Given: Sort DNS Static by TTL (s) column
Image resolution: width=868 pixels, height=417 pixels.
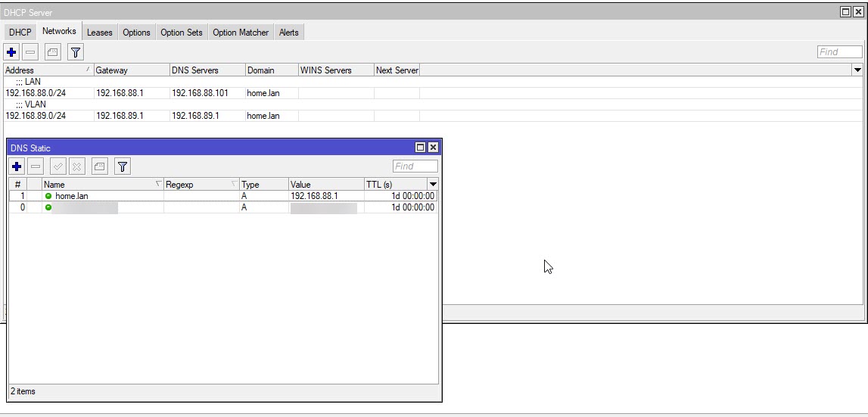Looking at the screenshot, I should click(x=397, y=185).
